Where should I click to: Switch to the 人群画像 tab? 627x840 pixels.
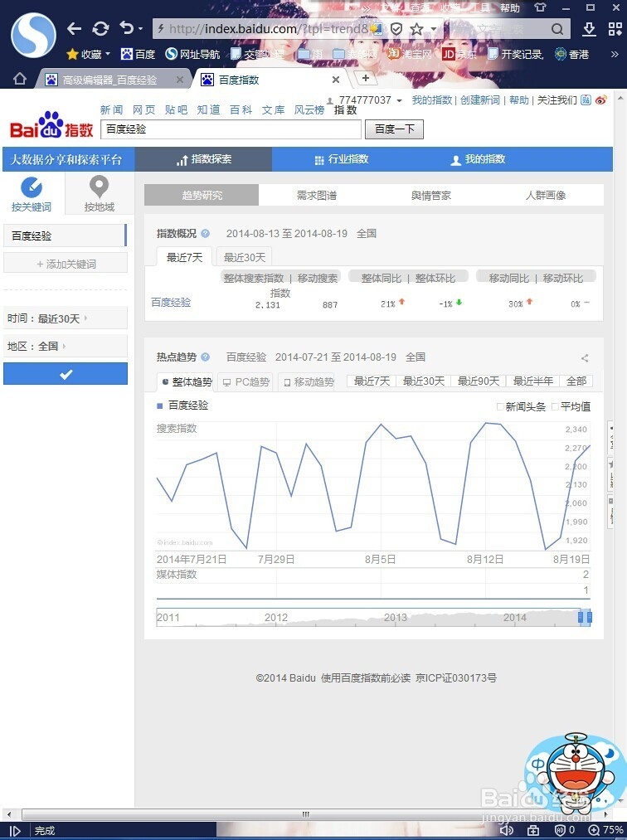546,195
